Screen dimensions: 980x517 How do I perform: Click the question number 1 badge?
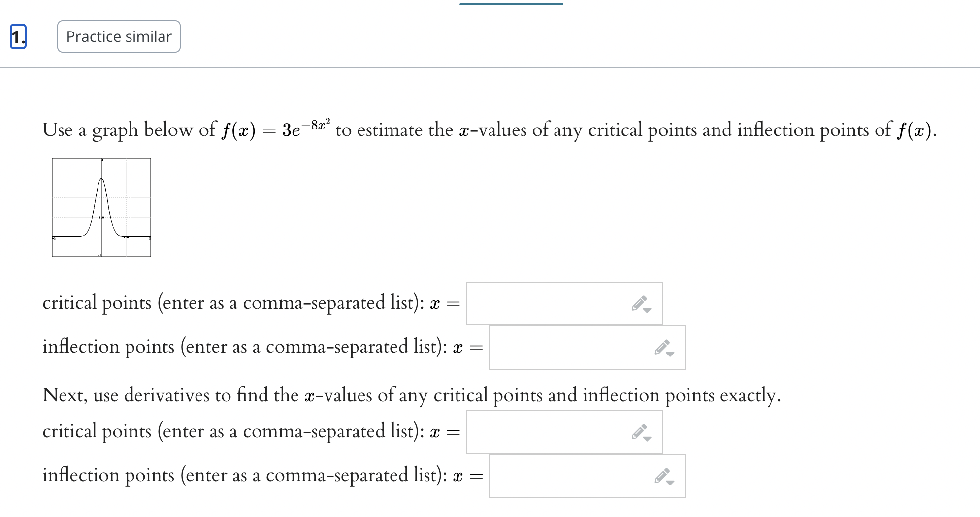click(17, 37)
